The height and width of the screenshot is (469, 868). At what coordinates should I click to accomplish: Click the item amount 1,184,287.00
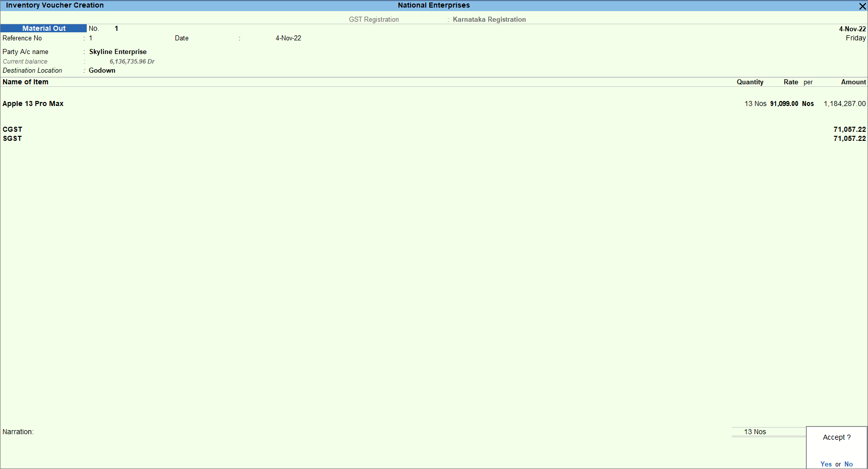click(x=845, y=103)
